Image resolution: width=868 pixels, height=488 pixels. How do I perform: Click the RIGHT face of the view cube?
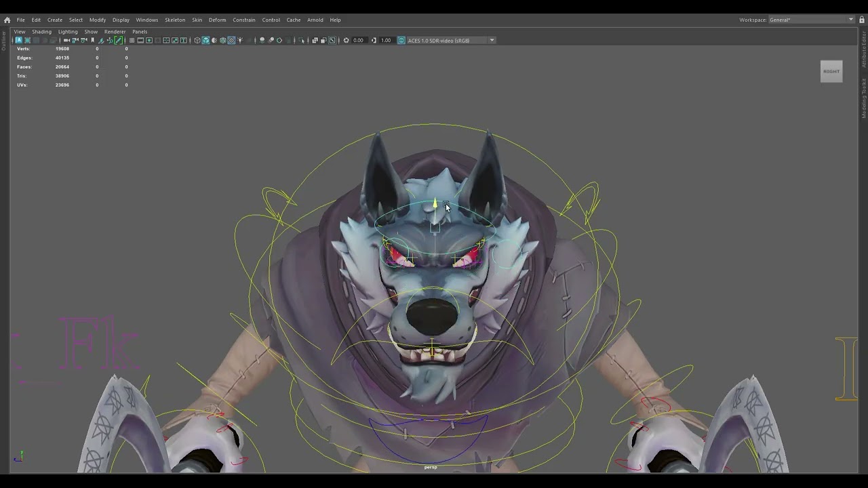831,71
